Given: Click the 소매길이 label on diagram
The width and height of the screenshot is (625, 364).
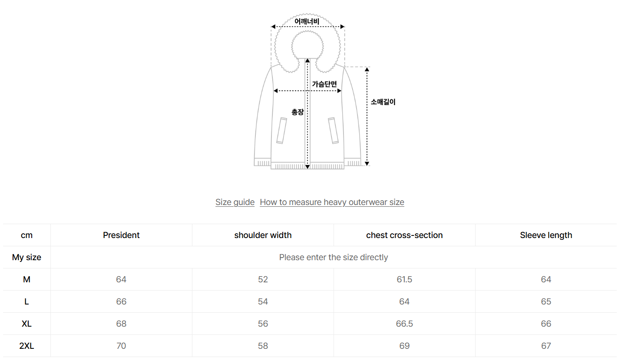Looking at the screenshot, I should [383, 102].
